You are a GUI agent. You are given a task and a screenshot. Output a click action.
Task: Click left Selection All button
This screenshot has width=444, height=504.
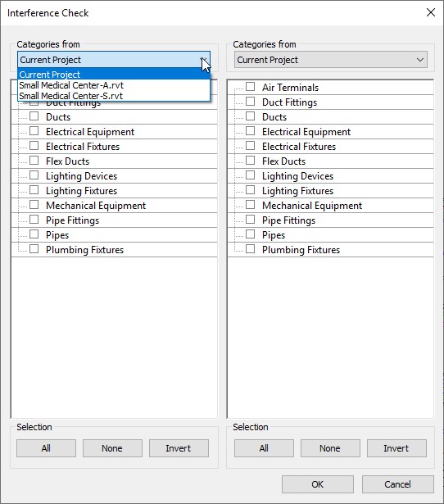coord(46,448)
